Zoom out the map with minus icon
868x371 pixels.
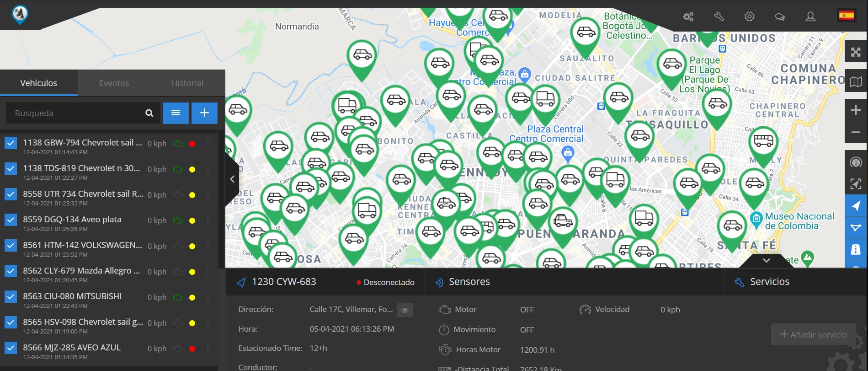click(856, 133)
